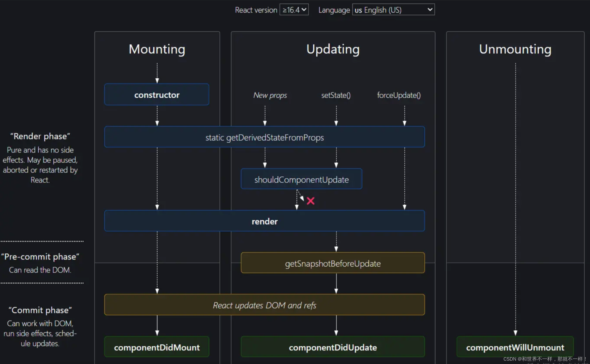Click the New props label

point(270,95)
